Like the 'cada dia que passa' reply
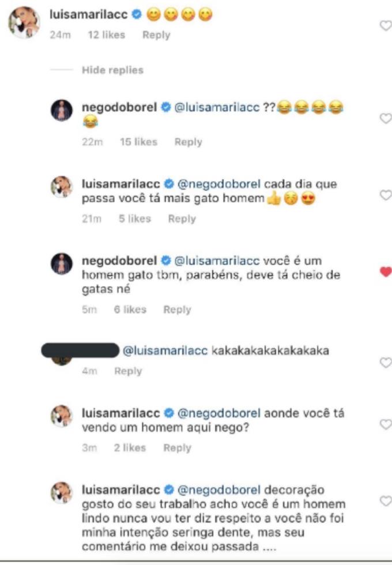 [x=386, y=195]
